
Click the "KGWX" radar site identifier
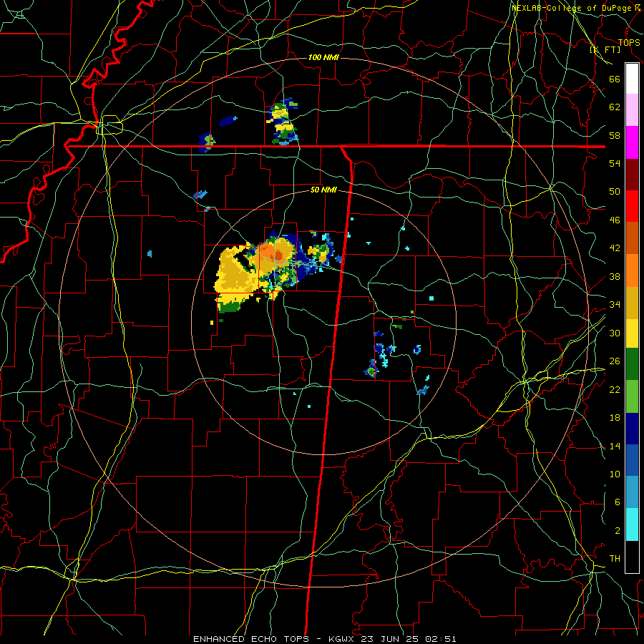[x=342, y=639]
